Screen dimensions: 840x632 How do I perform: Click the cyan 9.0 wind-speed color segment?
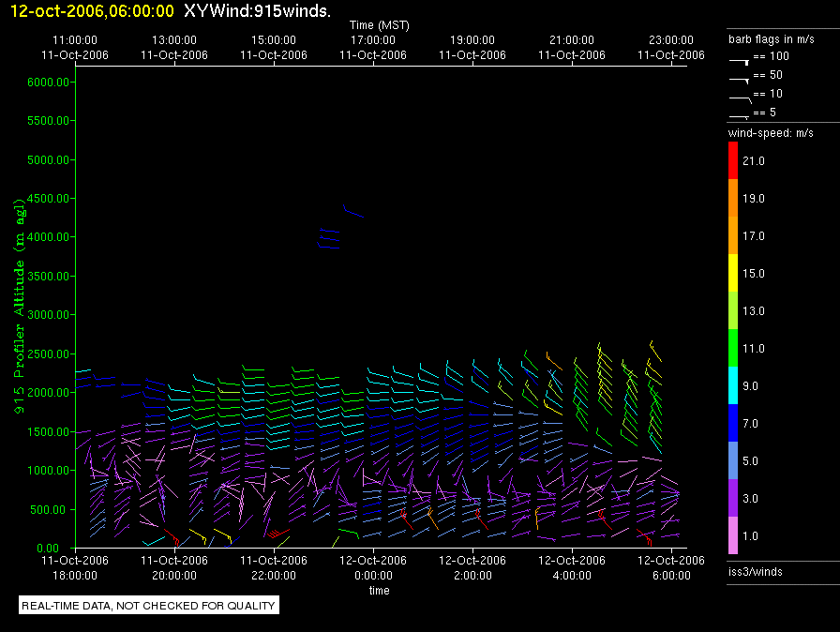pos(733,385)
